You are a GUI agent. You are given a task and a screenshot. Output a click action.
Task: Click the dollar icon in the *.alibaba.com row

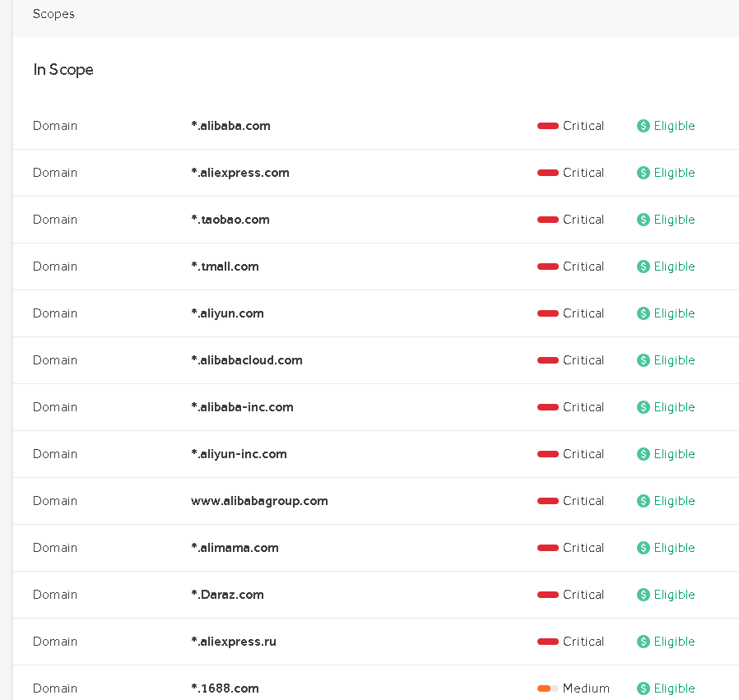pyautogui.click(x=644, y=126)
